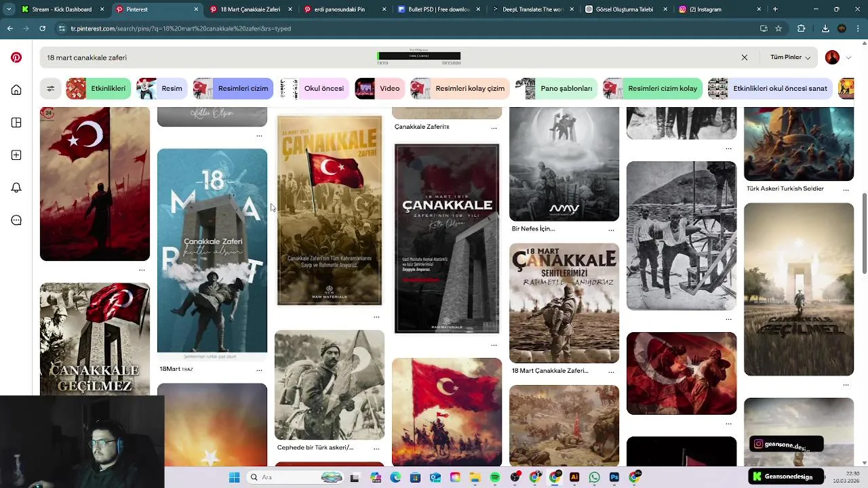Click the Bir Nefes İçin caption
Image resolution: width=868 pixels, height=488 pixels.
click(x=533, y=228)
